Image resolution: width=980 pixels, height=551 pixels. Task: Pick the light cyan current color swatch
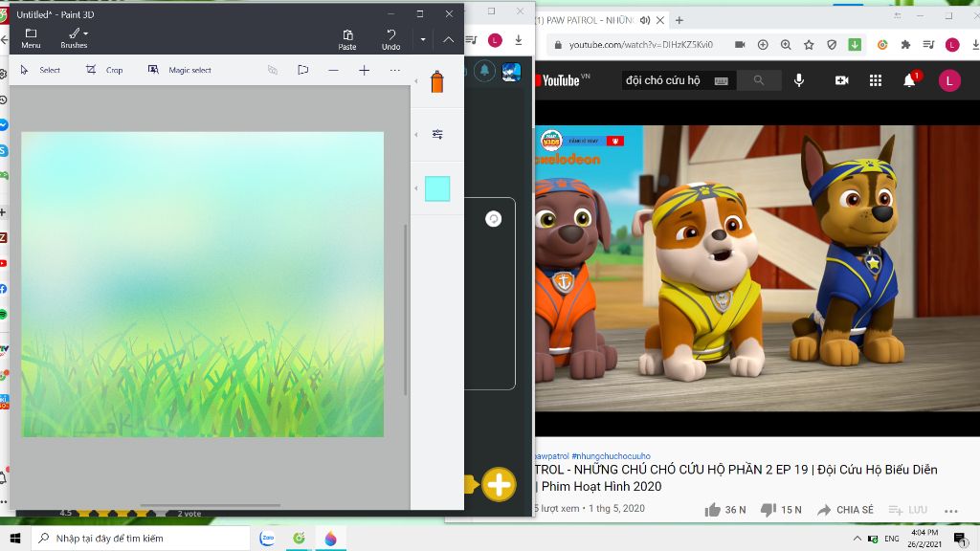[437, 188]
